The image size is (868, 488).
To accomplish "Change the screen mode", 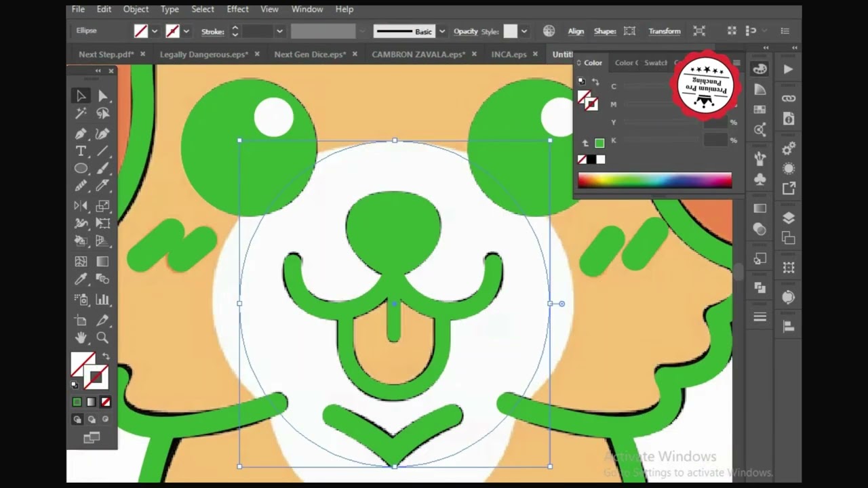I will [x=92, y=439].
